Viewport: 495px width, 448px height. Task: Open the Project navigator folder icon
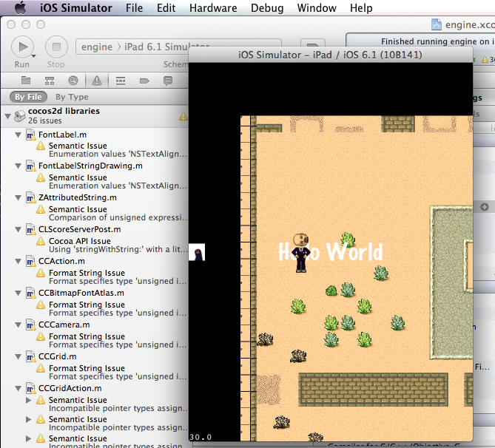pyautogui.click(x=26, y=80)
